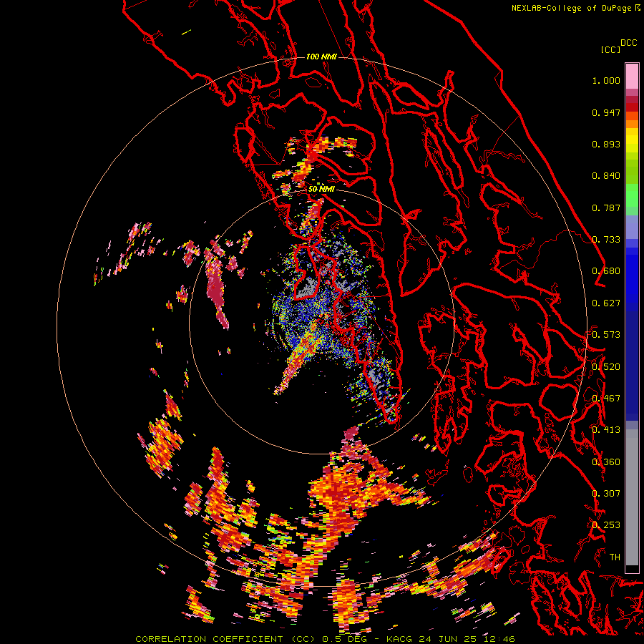Screen dimensions: 644x644
Task: Click the 0.680 scale value
Action: tap(606, 271)
